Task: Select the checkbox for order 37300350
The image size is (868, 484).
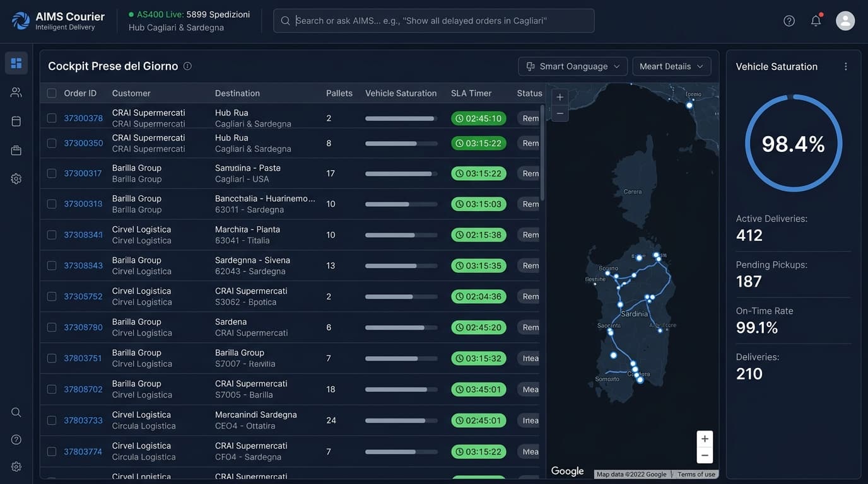Action: pos(52,143)
